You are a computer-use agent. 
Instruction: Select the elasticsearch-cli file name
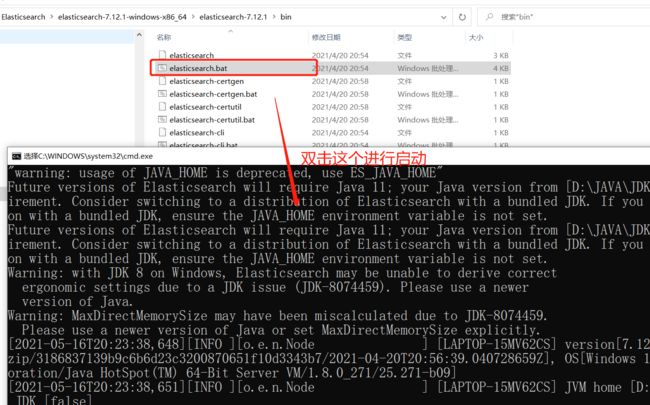[x=196, y=132]
